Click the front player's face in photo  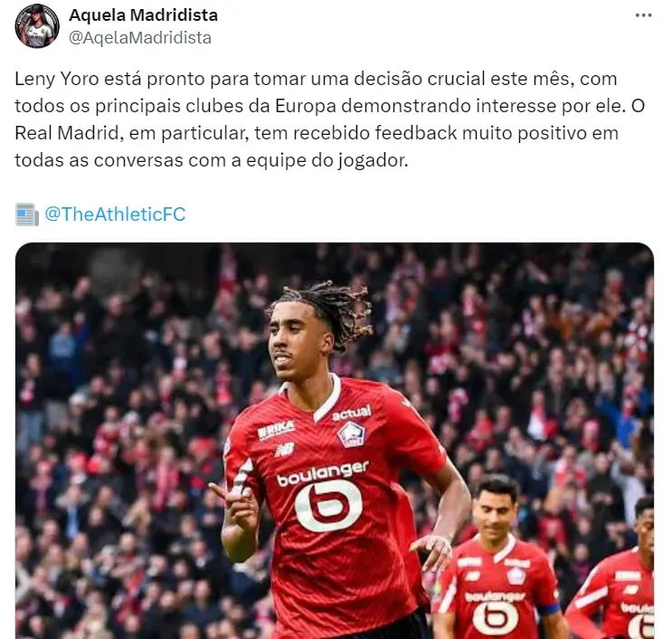click(298, 341)
